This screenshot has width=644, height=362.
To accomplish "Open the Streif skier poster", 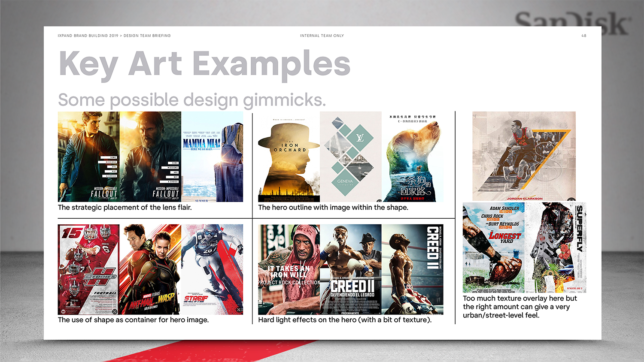I will [x=212, y=269].
